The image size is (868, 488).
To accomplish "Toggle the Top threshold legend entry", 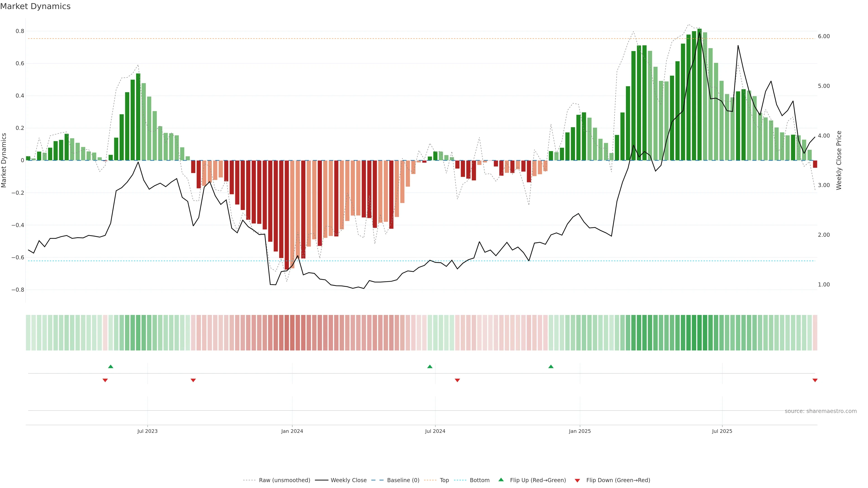I will (444, 480).
